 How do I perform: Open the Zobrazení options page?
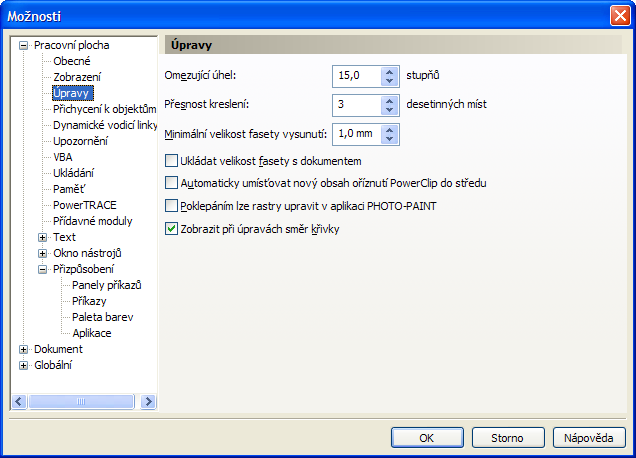pyautogui.click(x=77, y=77)
